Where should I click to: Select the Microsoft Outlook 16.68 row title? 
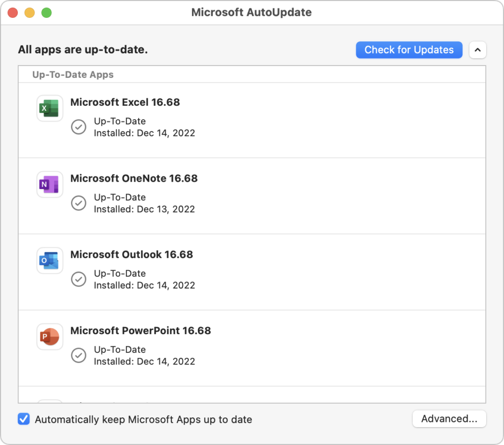tap(131, 254)
